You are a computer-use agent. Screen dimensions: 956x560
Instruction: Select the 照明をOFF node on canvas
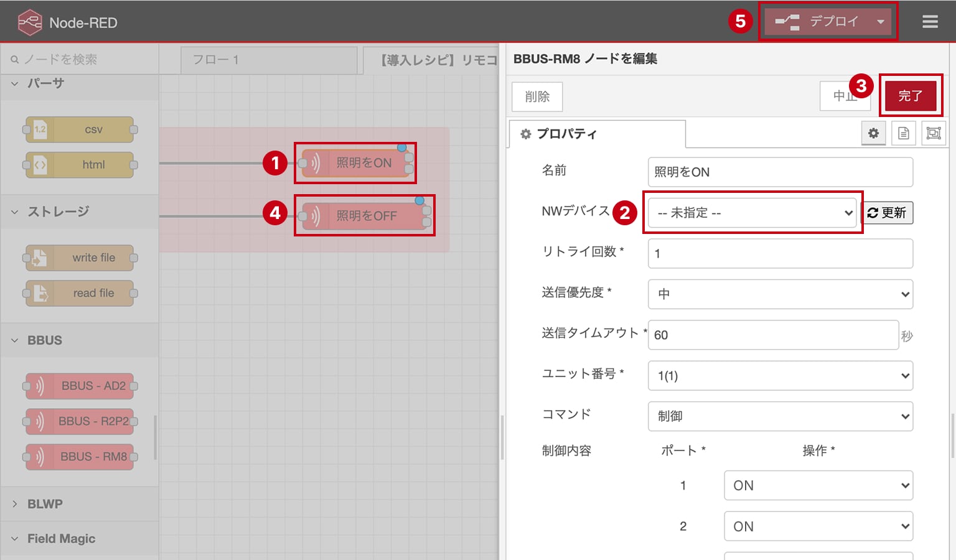click(364, 216)
